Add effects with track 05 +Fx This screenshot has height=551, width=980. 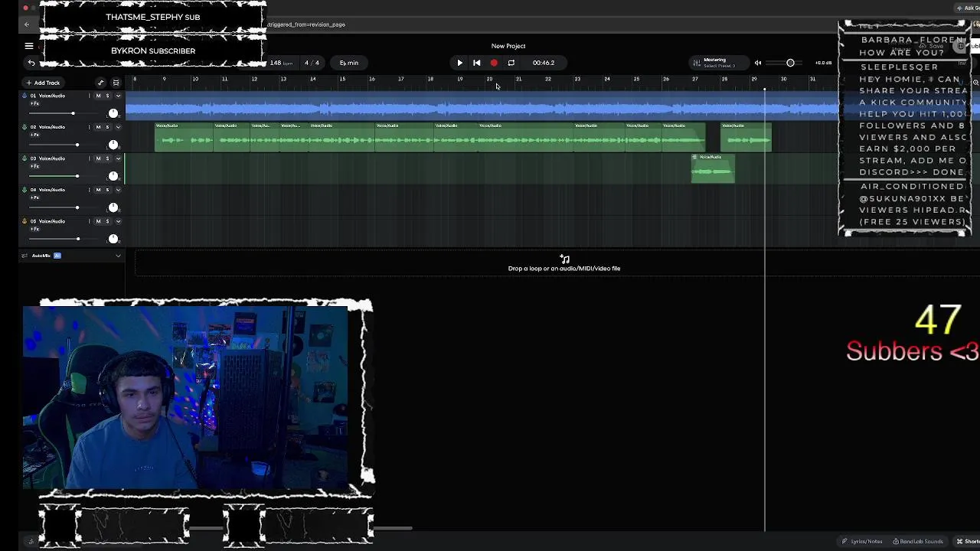(34, 229)
